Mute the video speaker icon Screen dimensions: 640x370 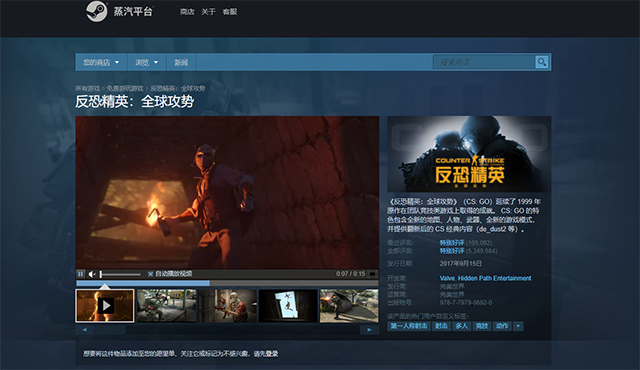pyautogui.click(x=92, y=274)
